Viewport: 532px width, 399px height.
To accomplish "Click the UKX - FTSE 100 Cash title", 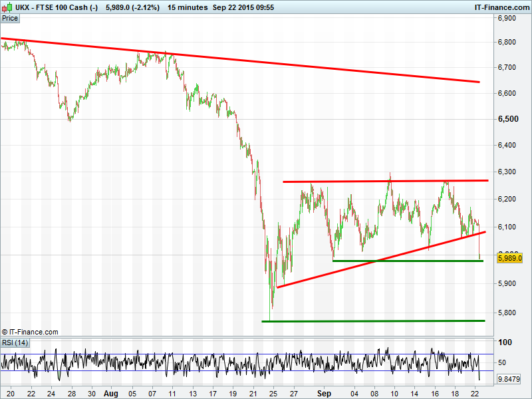I will coord(56,7).
